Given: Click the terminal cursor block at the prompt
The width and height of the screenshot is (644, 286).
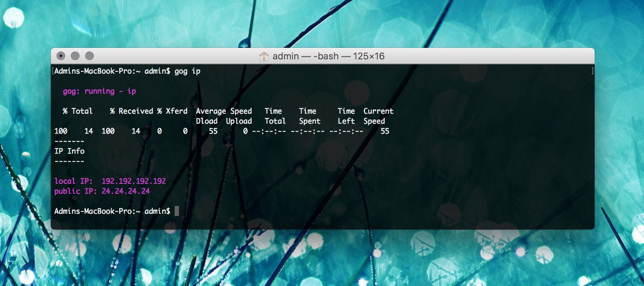Looking at the screenshot, I should click(177, 211).
